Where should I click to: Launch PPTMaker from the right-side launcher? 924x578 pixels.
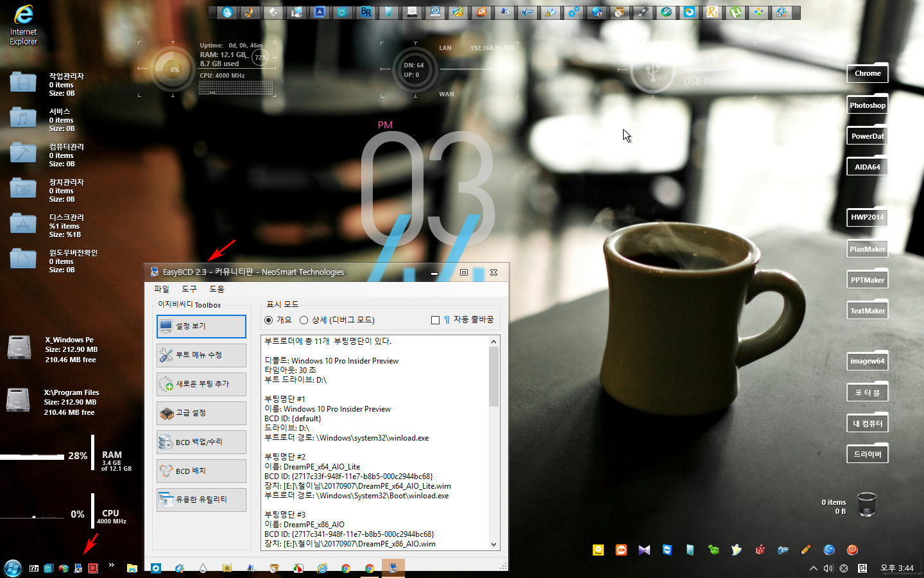868,280
